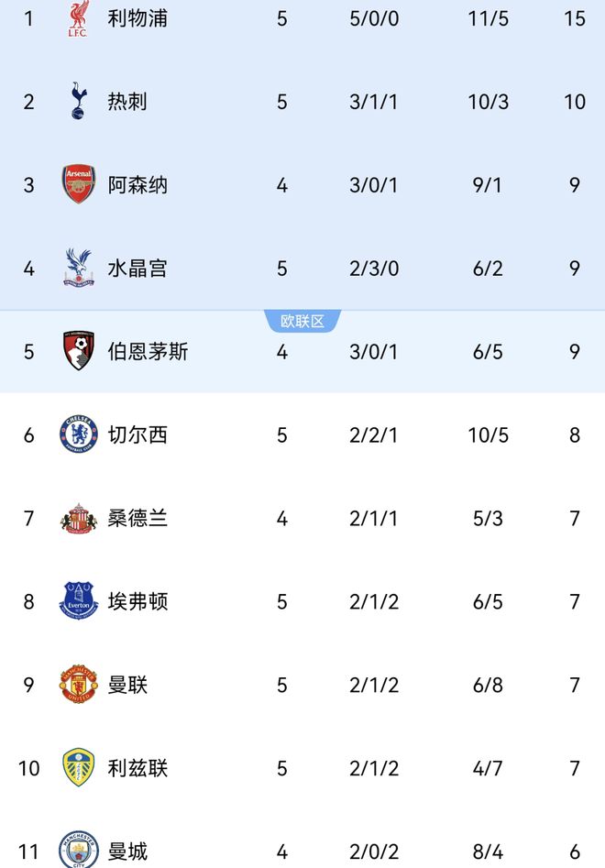Click the Tottenham Hotspur crest icon

(78, 101)
